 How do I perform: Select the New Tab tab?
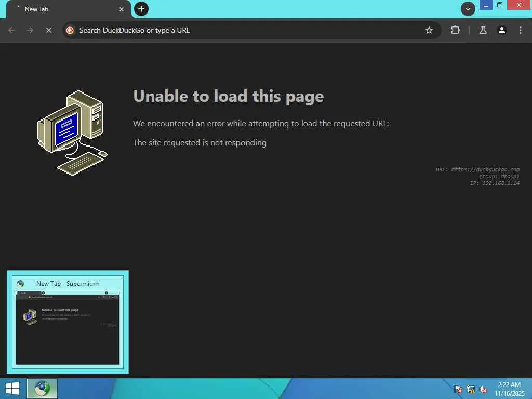68,9
